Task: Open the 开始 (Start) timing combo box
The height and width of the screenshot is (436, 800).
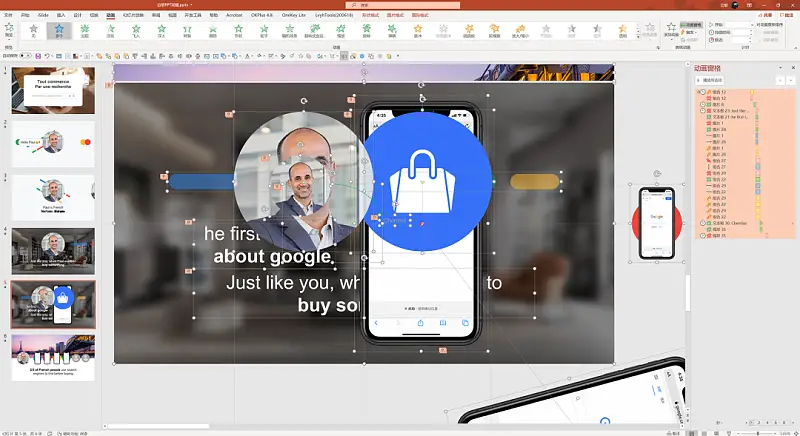Action: click(738, 24)
